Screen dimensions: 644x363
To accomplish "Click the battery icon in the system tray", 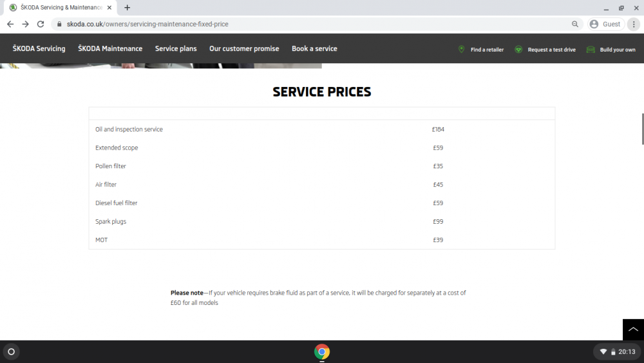I will (x=613, y=352).
